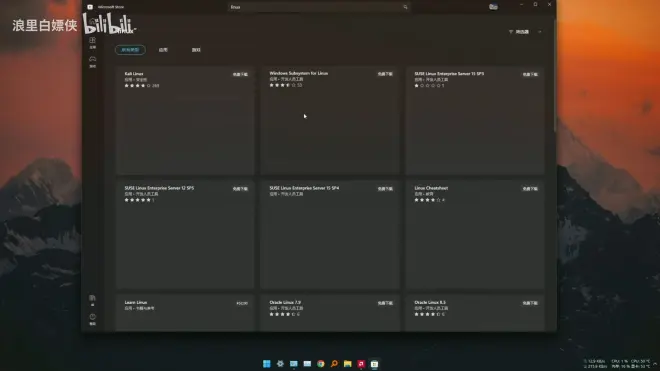Open the monitor app icon after Settings
This screenshot has height=371, width=660.
(294, 364)
